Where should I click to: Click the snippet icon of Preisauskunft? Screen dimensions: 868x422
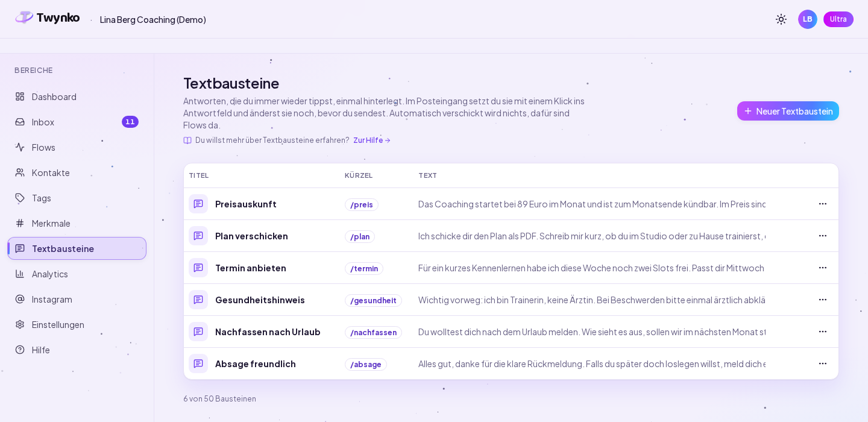[x=198, y=204]
